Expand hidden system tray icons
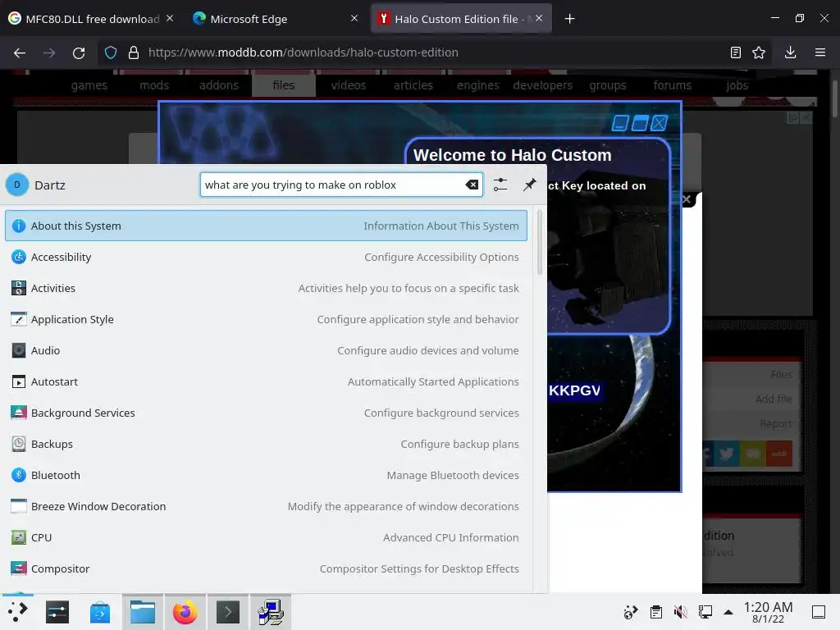This screenshot has width=840, height=630. pos(728,612)
